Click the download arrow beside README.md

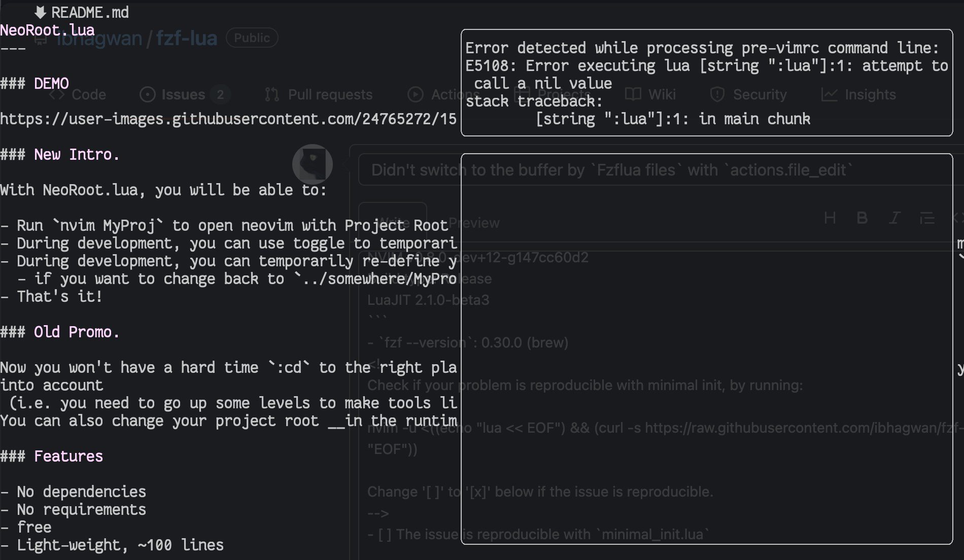click(40, 12)
